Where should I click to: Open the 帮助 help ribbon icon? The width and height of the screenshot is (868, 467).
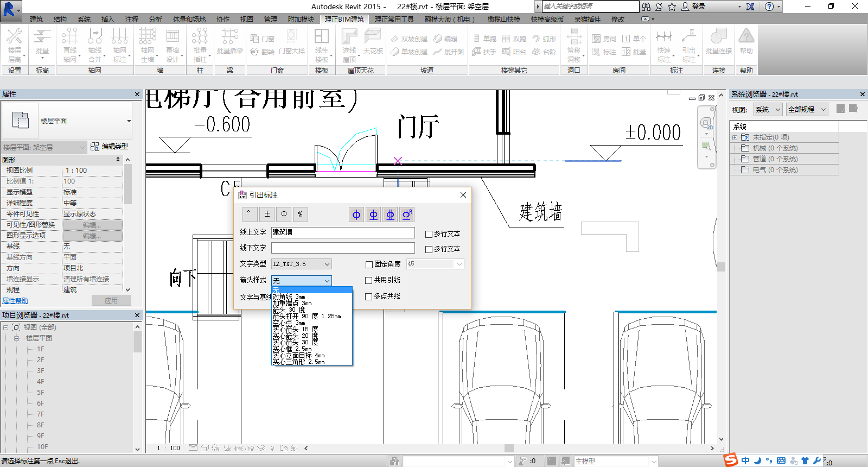746,41
